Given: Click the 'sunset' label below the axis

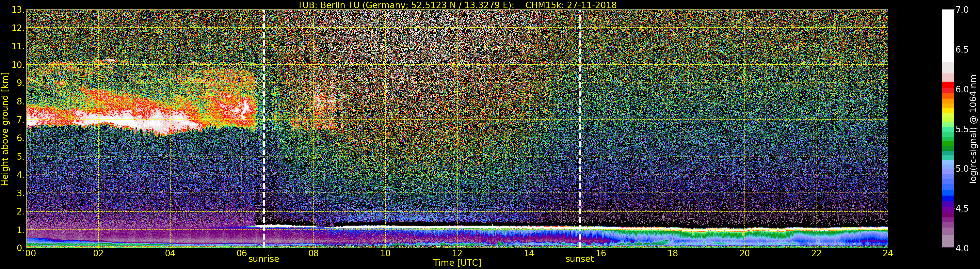Looking at the screenshot, I should pos(579,259).
